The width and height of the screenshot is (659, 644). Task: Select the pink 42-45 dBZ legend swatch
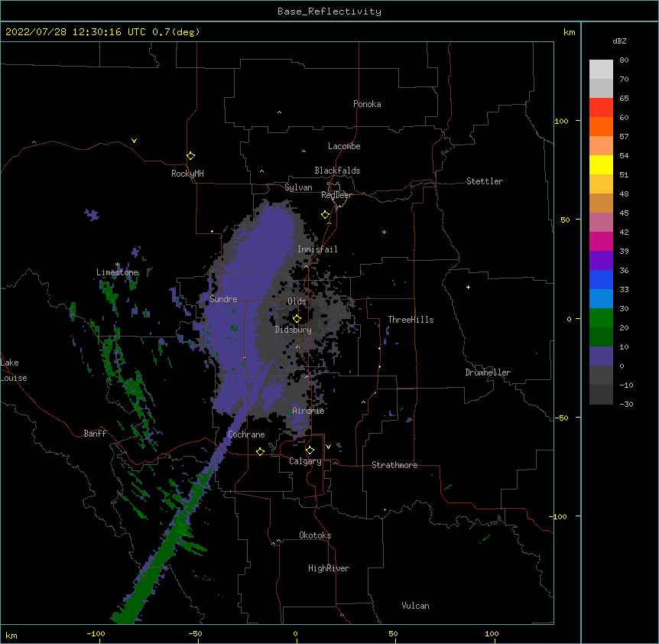[x=601, y=223]
